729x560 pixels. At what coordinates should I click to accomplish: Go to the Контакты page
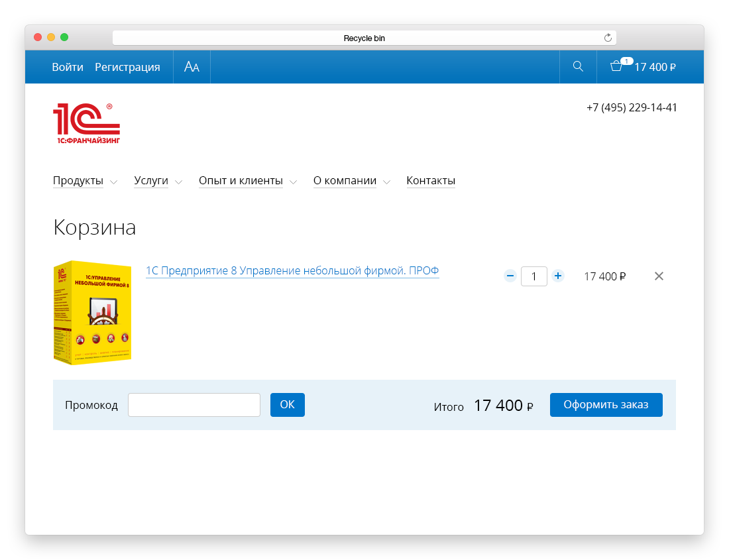tap(431, 181)
